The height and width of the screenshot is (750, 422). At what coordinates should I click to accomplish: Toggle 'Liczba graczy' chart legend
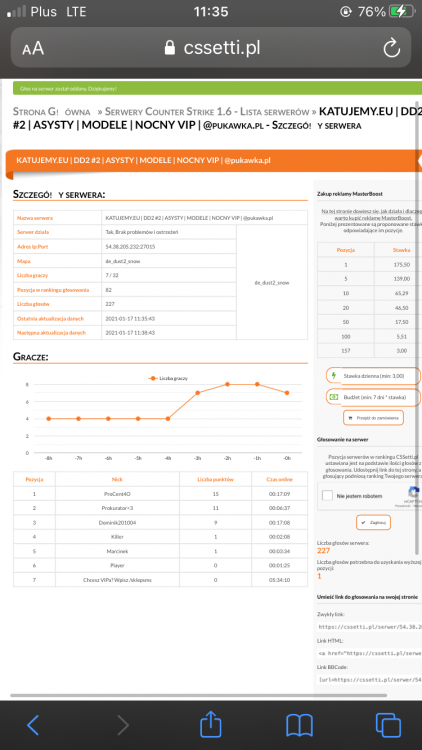pos(167,378)
